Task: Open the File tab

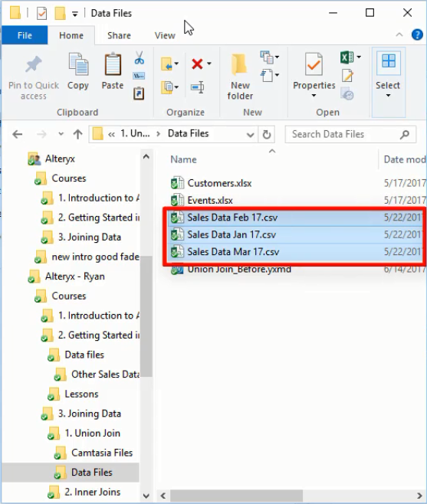Action: (25, 35)
